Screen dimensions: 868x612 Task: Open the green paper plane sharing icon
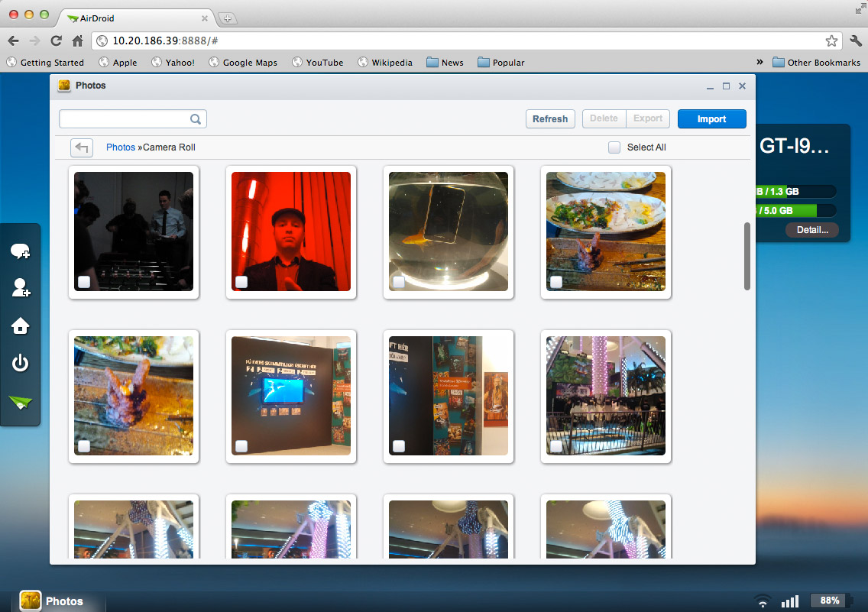tap(20, 403)
